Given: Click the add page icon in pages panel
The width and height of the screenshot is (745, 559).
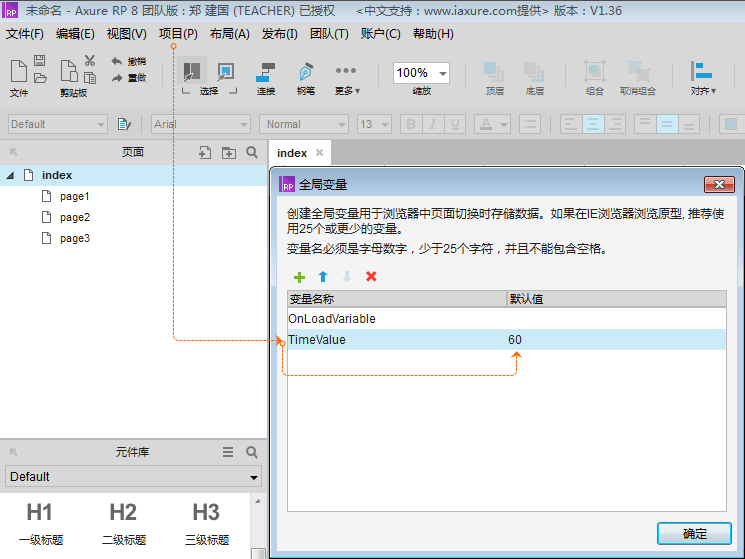Looking at the screenshot, I should tap(204, 153).
